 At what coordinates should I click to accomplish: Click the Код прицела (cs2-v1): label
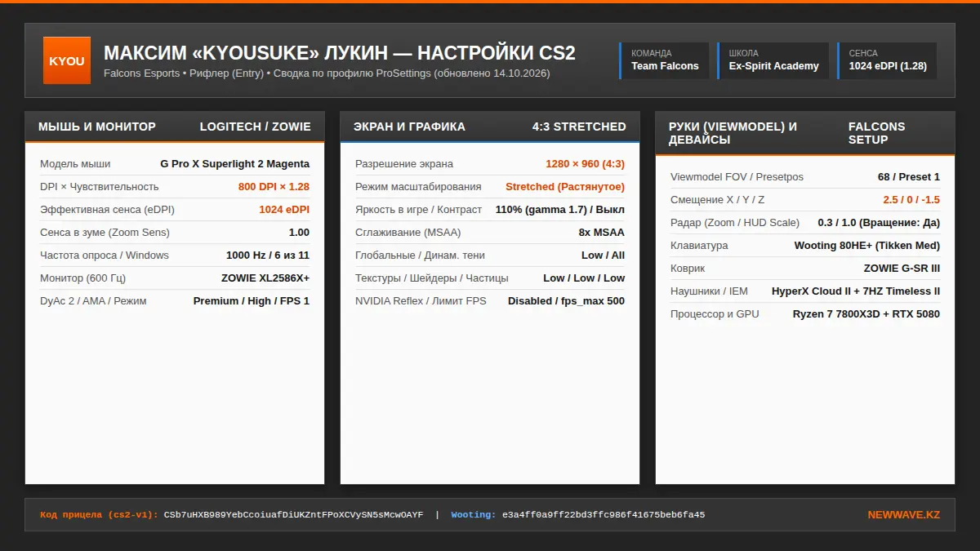99,515
